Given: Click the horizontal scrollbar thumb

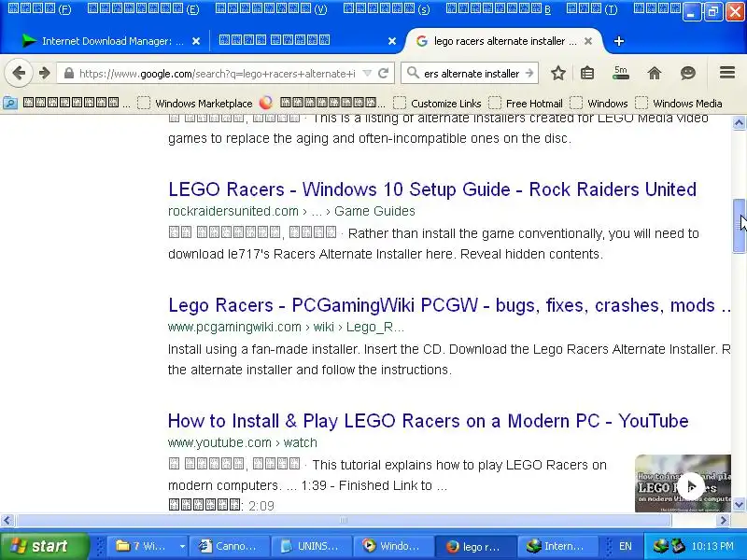Looking at the screenshot, I should click(344, 520).
